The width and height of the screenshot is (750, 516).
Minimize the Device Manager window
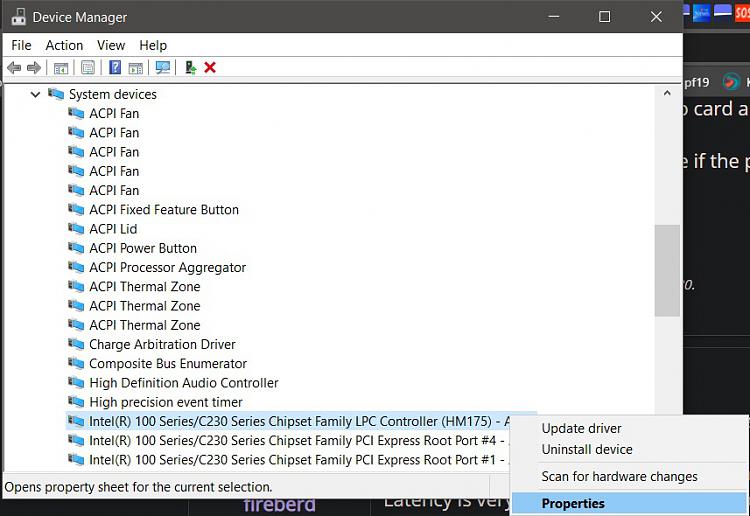pos(554,17)
